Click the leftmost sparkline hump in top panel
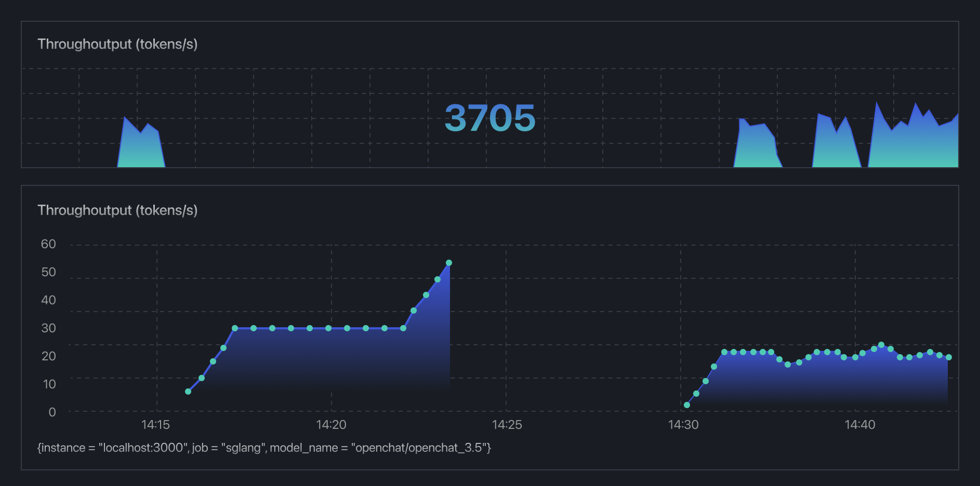This screenshot has width=980, height=486. [x=141, y=148]
